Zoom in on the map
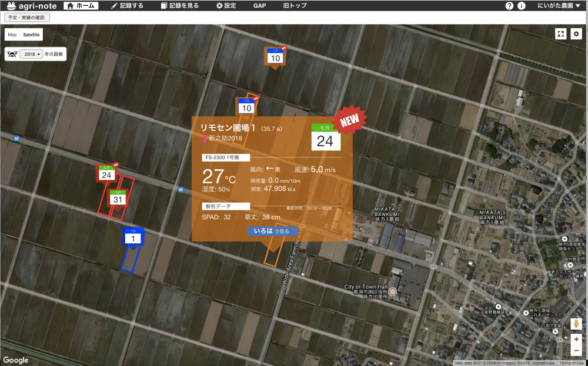The image size is (588, 366). tap(576, 339)
